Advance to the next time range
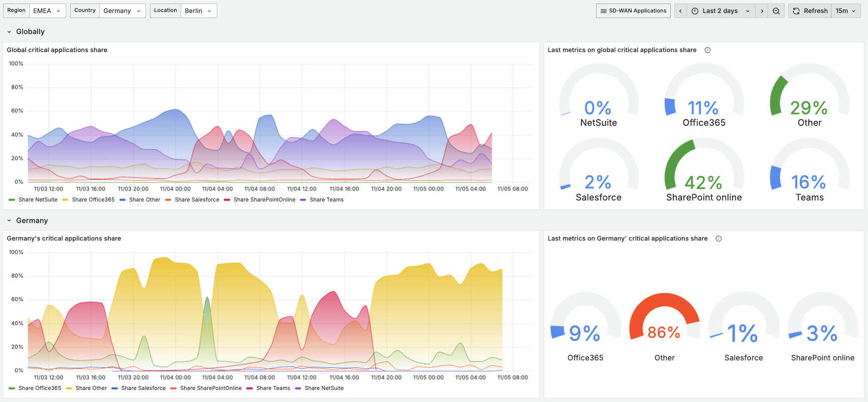Image resolution: width=868 pixels, height=402 pixels. point(762,11)
